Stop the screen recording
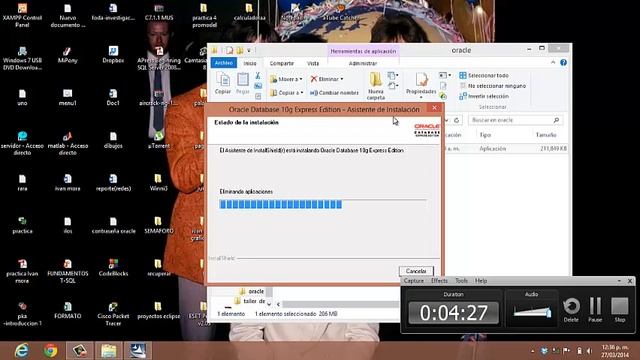 (x=620, y=309)
